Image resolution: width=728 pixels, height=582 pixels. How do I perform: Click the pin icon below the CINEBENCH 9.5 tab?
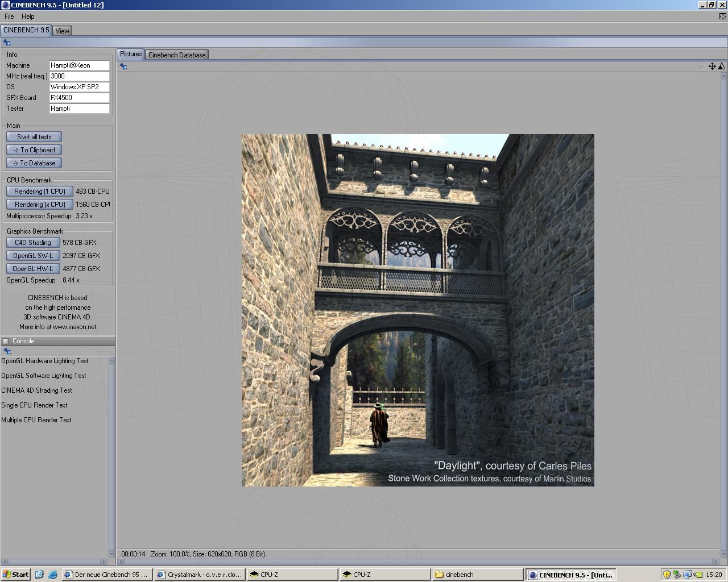[x=7, y=43]
